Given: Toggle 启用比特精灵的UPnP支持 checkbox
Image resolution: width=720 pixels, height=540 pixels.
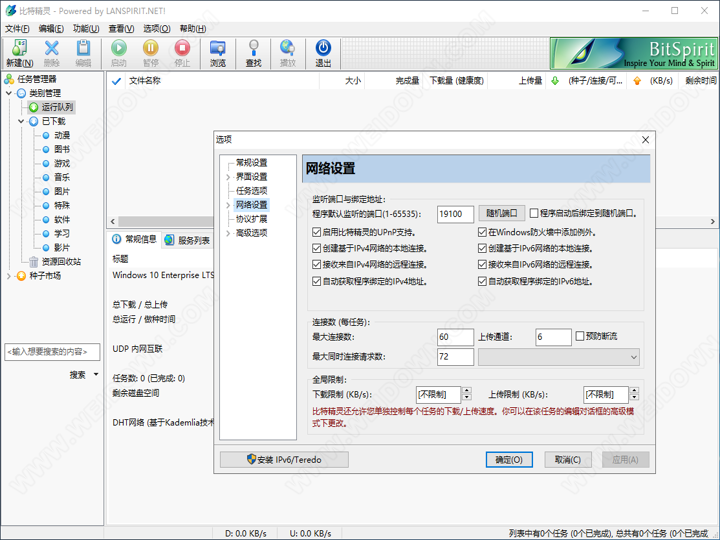Looking at the screenshot, I should click(316, 231).
